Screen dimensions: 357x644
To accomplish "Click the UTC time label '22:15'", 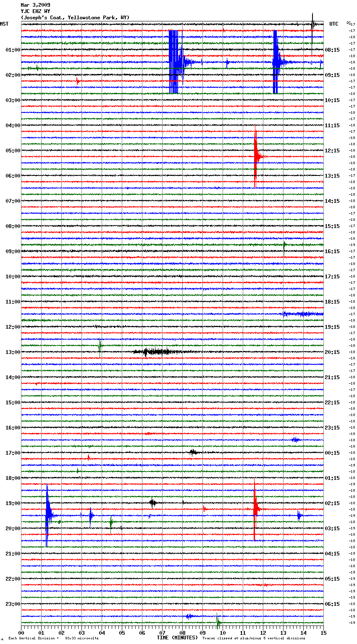I will [332, 403].
